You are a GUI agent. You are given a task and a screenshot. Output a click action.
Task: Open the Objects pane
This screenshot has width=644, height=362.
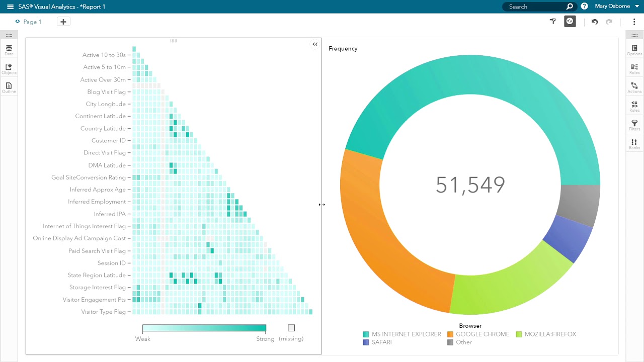[x=9, y=69]
